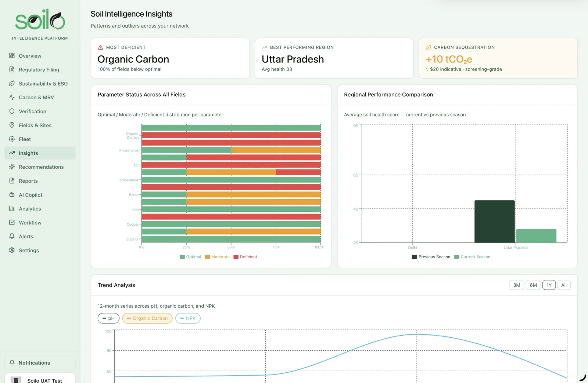Toggle the pH series chip
This screenshot has width=588, height=383.
pyautogui.click(x=108, y=318)
